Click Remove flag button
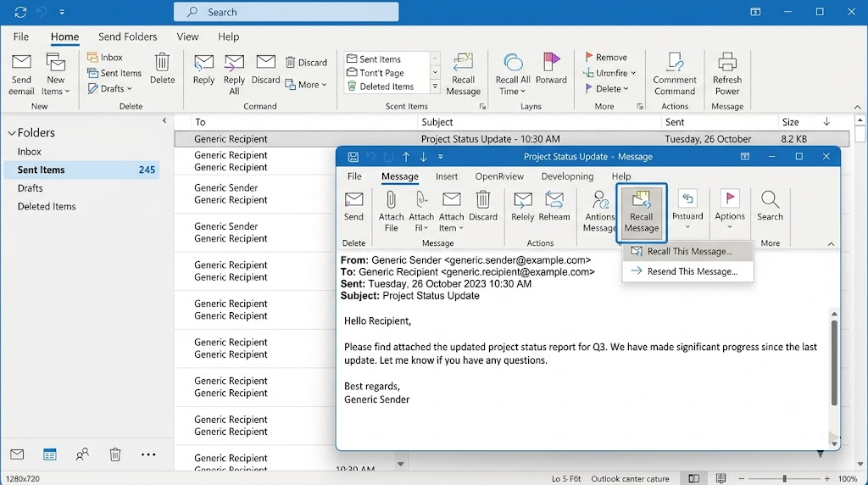Viewport: 868px width, 485px height. click(x=606, y=57)
